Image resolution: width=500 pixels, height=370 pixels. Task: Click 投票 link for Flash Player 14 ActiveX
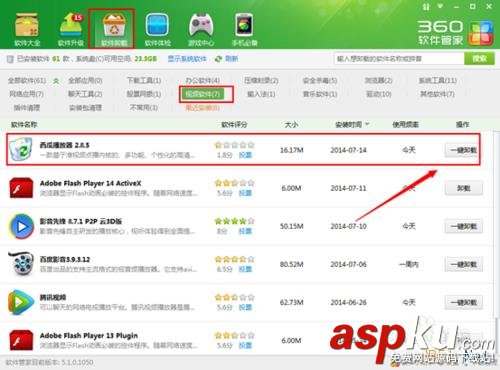click(x=245, y=193)
